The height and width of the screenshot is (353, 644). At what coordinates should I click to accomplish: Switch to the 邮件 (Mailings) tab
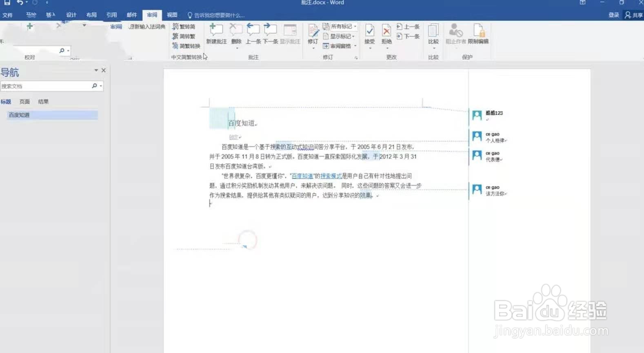pyautogui.click(x=132, y=15)
